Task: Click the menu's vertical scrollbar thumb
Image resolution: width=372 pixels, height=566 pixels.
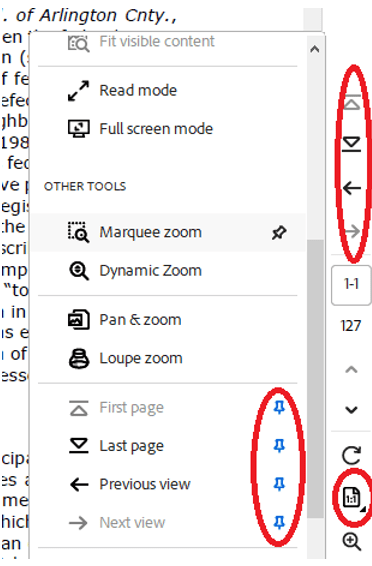Action: point(315,379)
